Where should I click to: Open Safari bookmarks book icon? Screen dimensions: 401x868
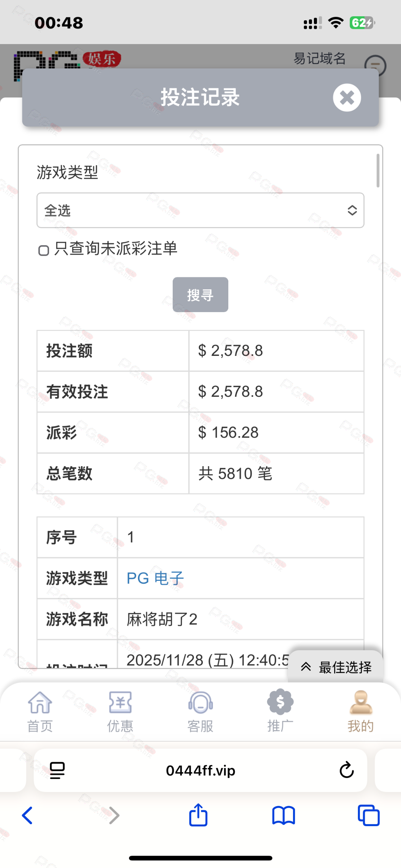coord(284,816)
